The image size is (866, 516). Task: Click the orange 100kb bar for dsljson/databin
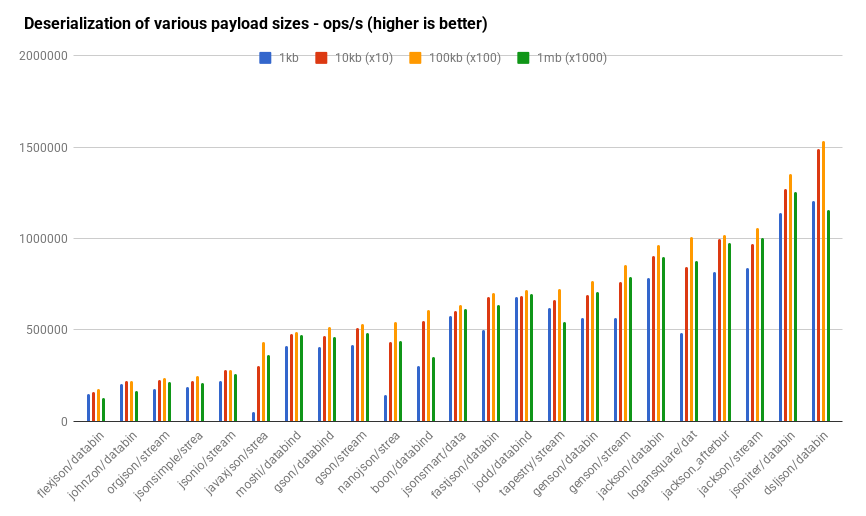click(x=823, y=282)
